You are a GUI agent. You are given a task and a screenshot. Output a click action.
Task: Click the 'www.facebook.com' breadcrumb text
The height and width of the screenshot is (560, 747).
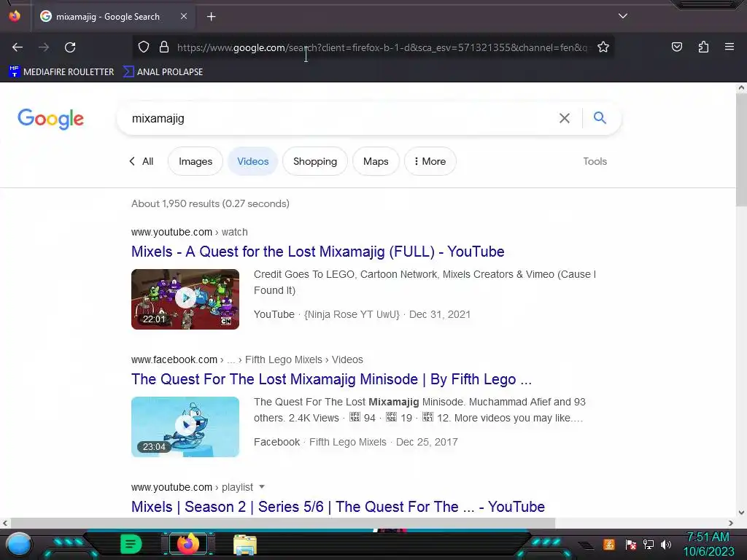click(x=174, y=359)
